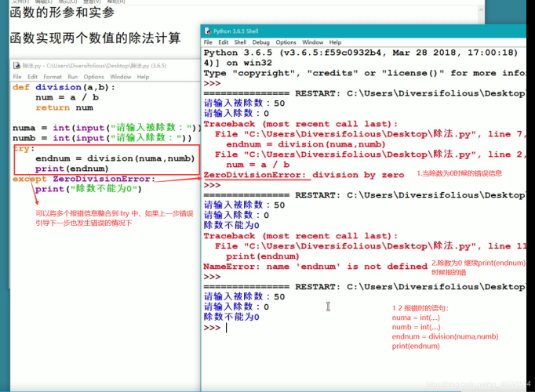Open Debug menu in Python Shell

coord(261,42)
